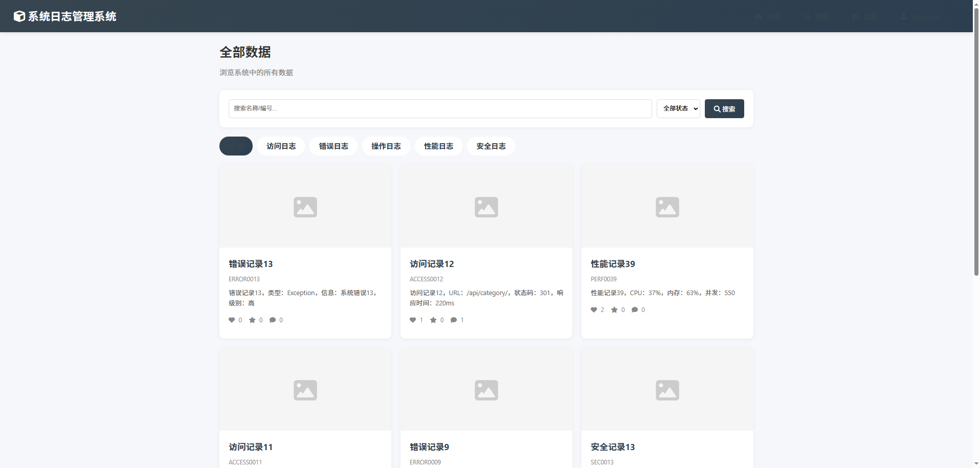The height and width of the screenshot is (468, 980).
Task: Open thumbnail of 访问记录11 card
Action: click(305, 390)
